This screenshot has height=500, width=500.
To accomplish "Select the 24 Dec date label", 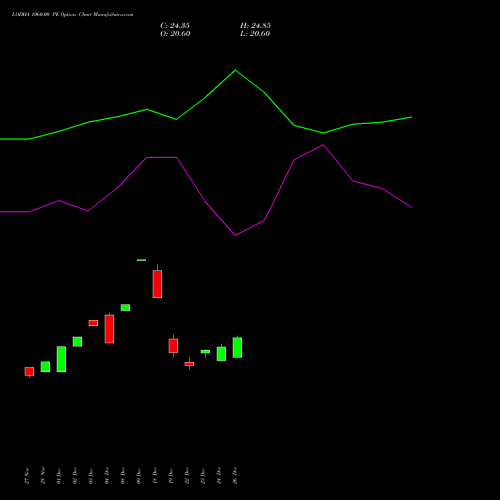I will (219, 476).
